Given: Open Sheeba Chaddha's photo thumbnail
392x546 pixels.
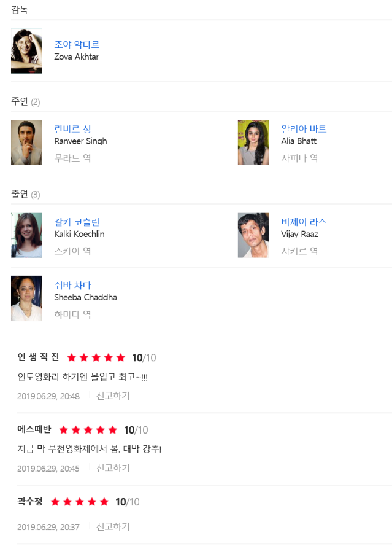Looking at the screenshot, I should click(x=26, y=298).
